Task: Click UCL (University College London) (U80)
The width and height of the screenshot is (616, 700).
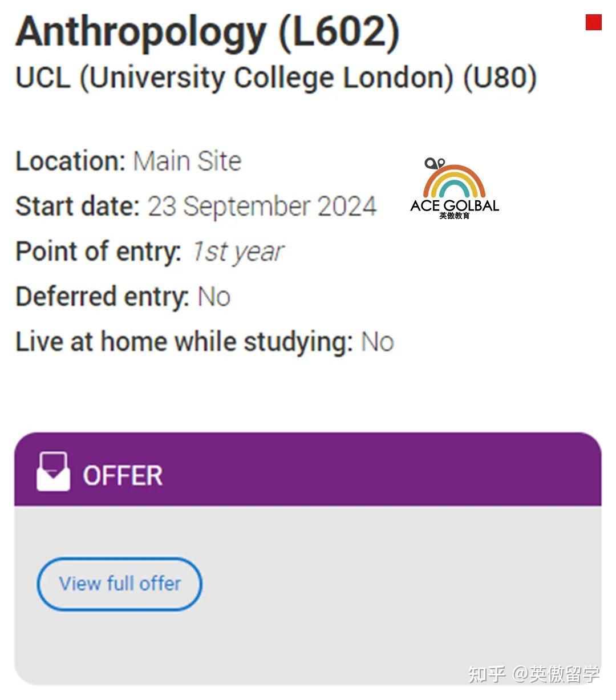Action: 276,78
